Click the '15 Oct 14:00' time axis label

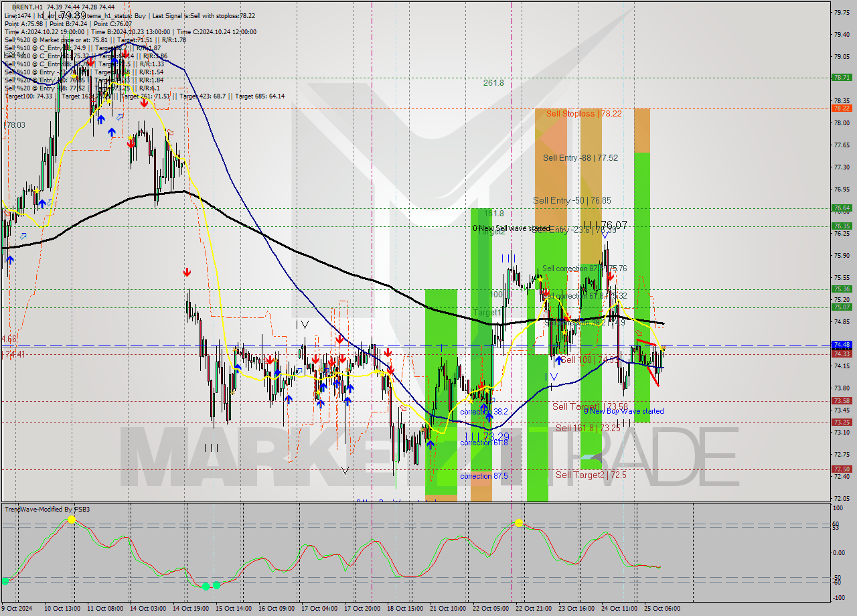tap(234, 609)
